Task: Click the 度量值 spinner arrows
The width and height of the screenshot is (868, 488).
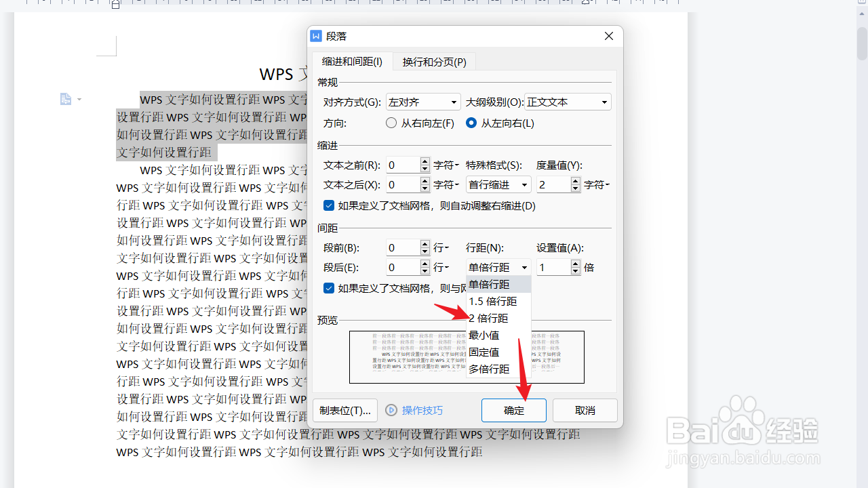Action: [x=576, y=184]
